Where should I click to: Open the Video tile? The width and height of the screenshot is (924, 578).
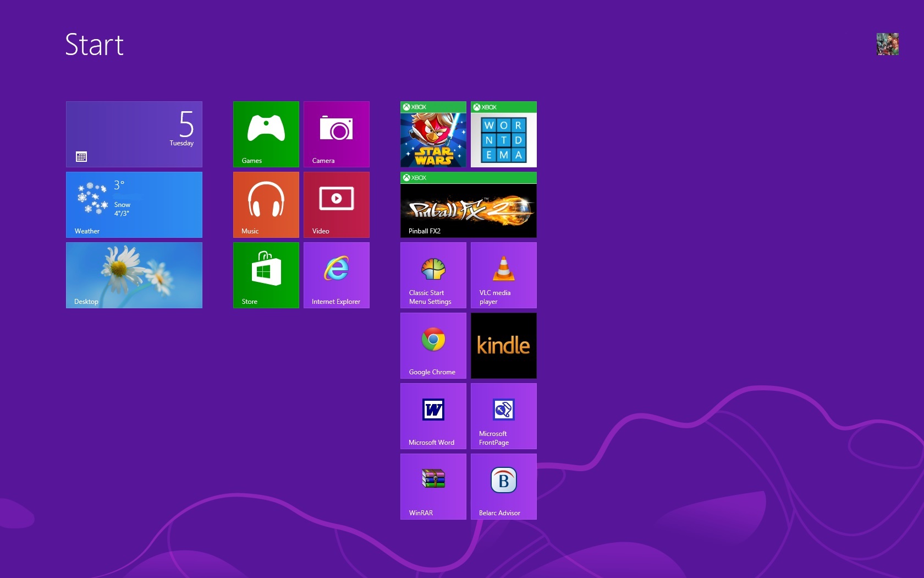337,205
